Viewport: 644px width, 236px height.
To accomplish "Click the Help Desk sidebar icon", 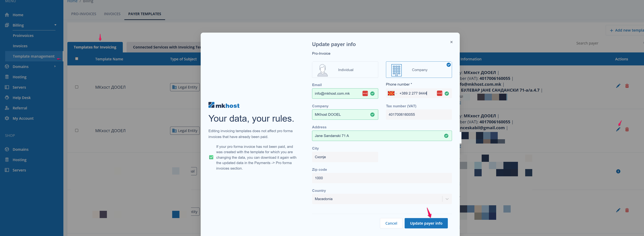I will 7,98.
